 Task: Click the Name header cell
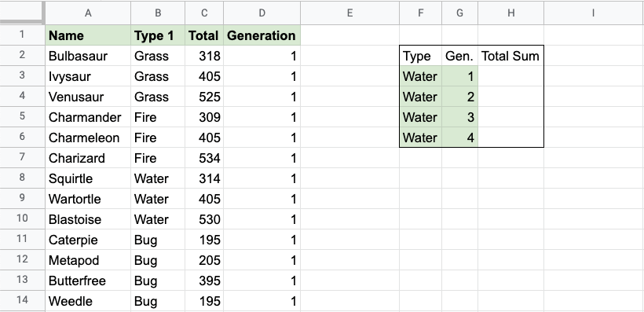click(x=88, y=35)
